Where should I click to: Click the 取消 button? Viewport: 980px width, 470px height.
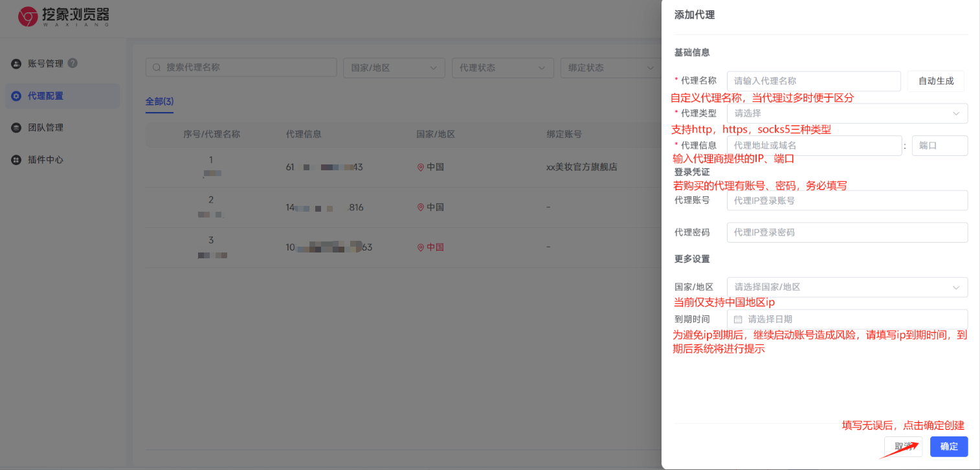point(903,446)
